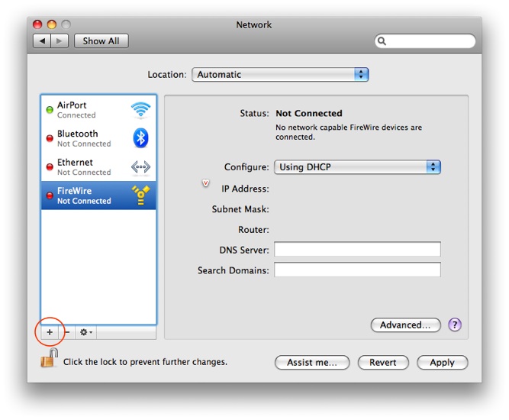Viewport: 509px width, 420px height.
Task: Open the Configure Using DHCP dropdown
Action: 357,167
